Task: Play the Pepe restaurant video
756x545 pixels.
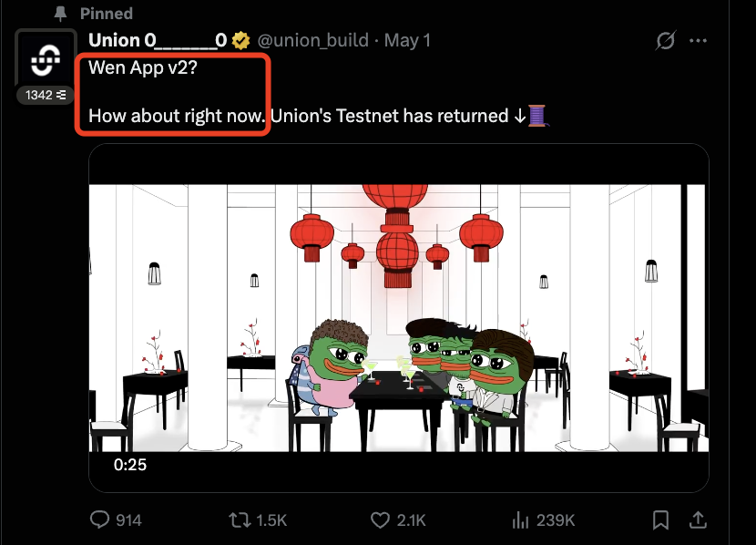Action: tap(399, 318)
